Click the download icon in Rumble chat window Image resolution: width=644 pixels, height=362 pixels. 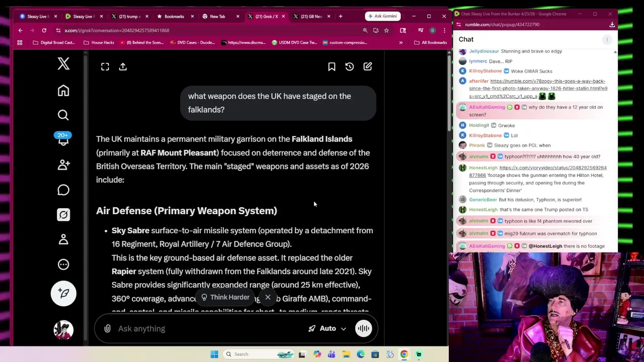click(612, 25)
